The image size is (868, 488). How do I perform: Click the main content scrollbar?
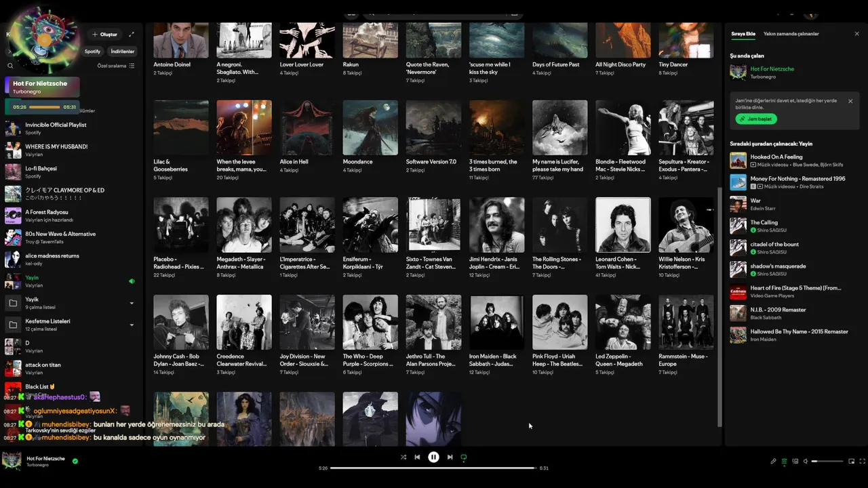[719, 306]
